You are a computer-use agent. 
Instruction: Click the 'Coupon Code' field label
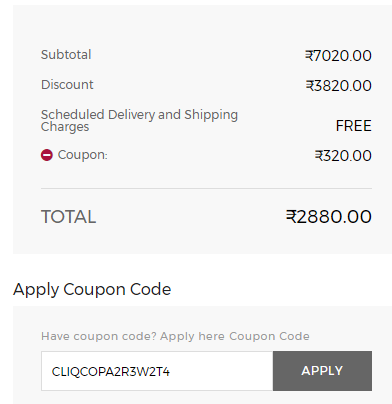click(x=269, y=336)
